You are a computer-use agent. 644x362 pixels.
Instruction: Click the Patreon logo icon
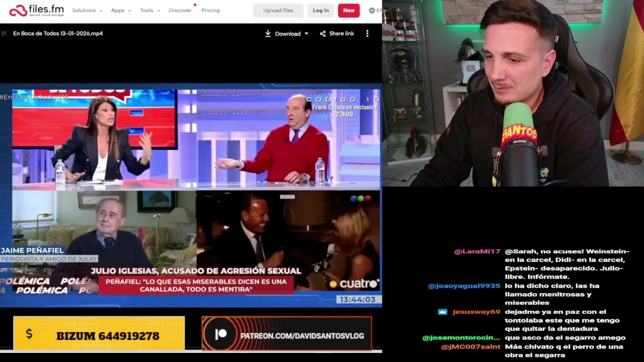click(x=221, y=334)
